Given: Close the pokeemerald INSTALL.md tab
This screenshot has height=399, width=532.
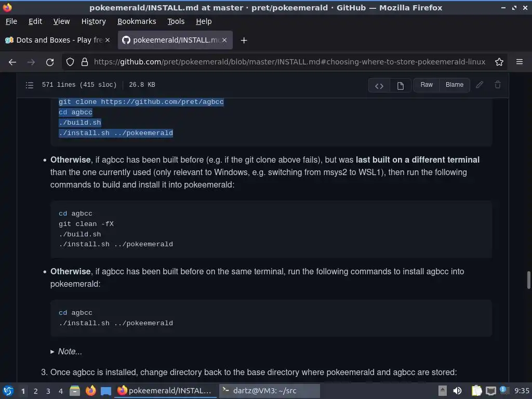Looking at the screenshot, I should (224, 40).
